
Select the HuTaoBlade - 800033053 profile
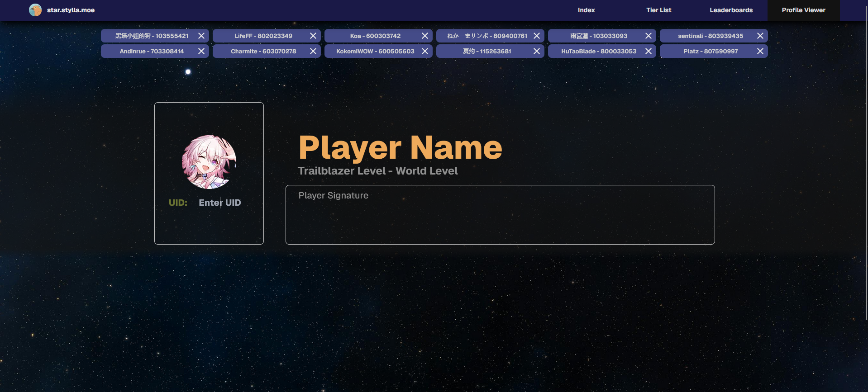click(598, 51)
